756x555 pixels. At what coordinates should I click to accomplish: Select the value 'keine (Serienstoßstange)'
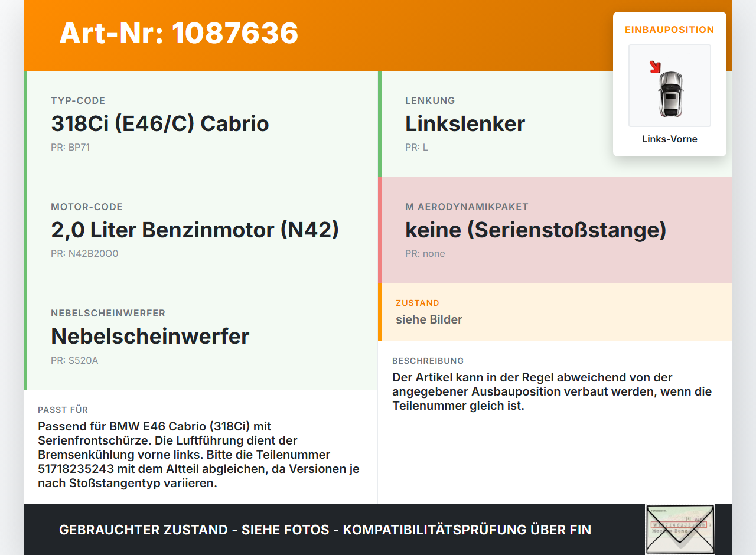tap(536, 230)
